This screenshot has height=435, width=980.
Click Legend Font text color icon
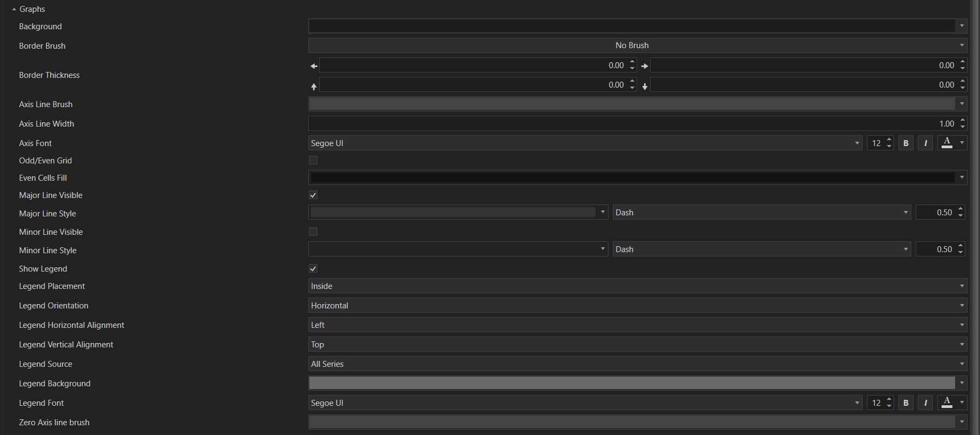[x=946, y=403]
